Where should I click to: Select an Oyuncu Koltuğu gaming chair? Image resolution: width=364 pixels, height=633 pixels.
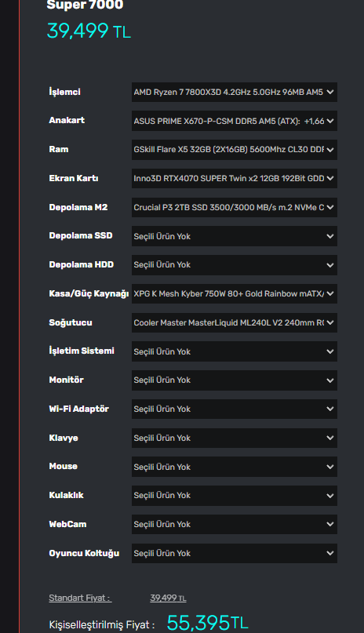pyautogui.click(x=234, y=553)
